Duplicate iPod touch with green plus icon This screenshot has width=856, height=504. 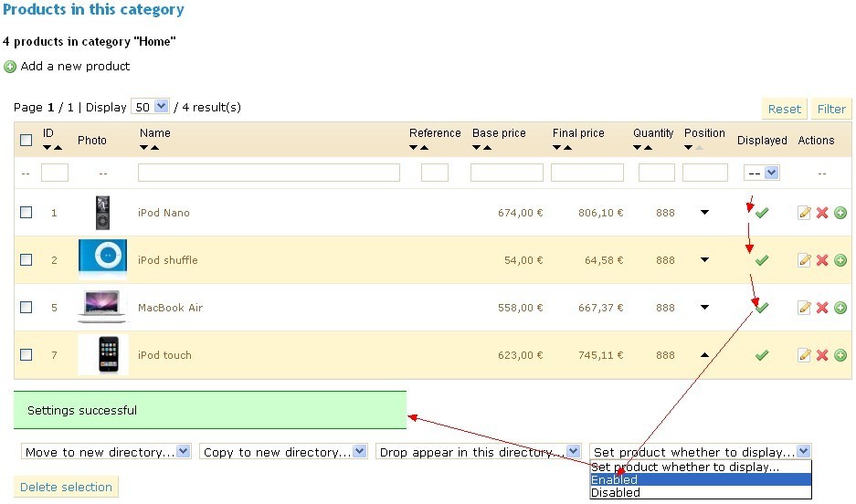(x=840, y=355)
